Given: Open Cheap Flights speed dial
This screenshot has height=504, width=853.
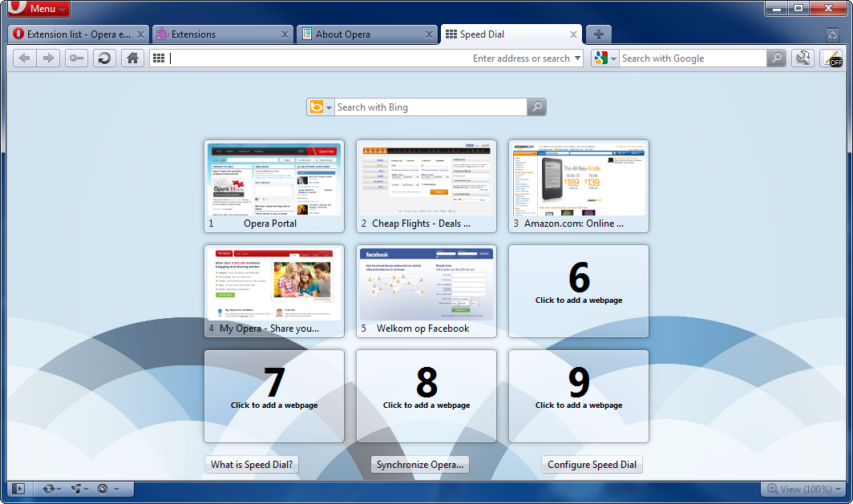Looking at the screenshot, I should [426, 187].
